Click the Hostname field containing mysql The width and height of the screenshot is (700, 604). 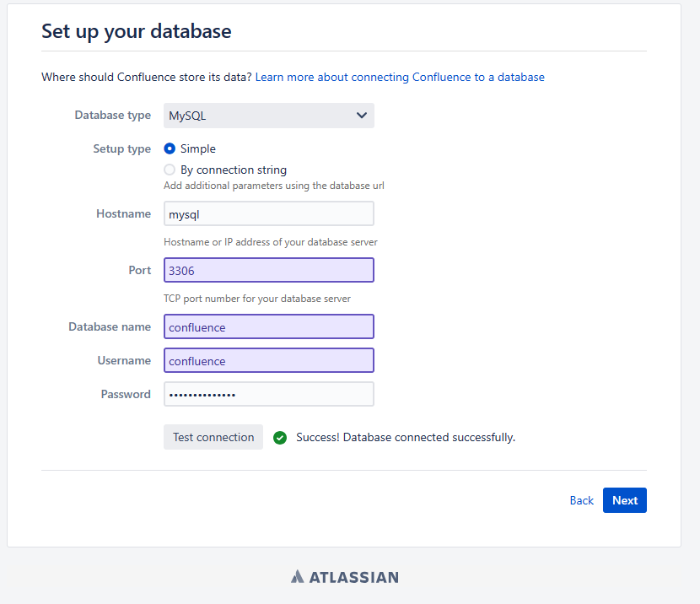coord(268,214)
